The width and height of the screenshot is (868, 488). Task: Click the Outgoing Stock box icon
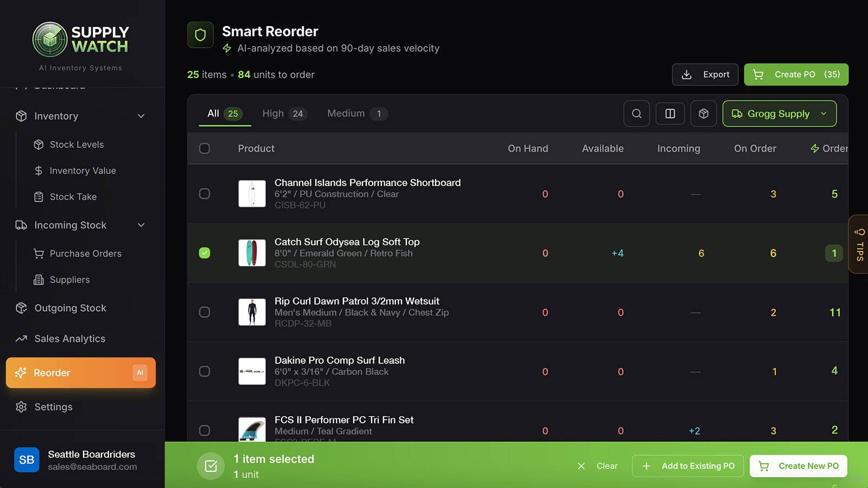pos(21,308)
